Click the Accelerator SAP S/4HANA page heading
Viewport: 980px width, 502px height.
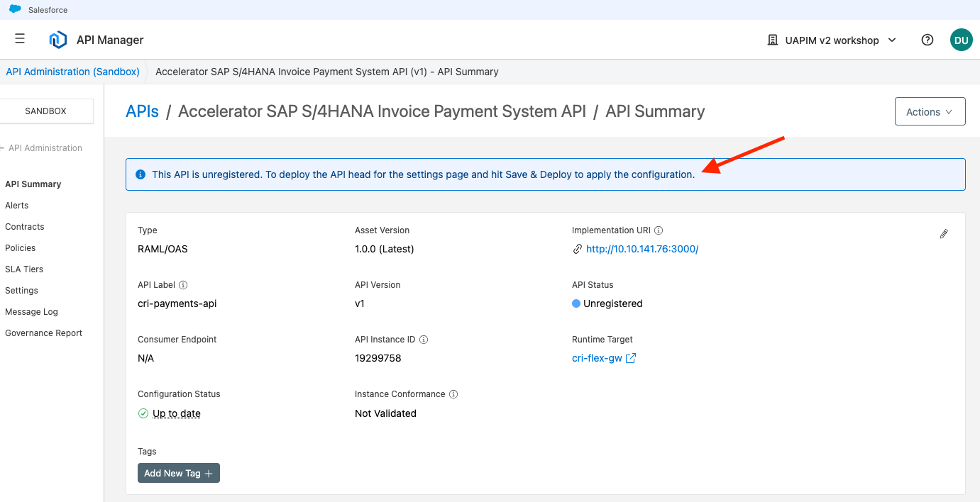tap(382, 111)
